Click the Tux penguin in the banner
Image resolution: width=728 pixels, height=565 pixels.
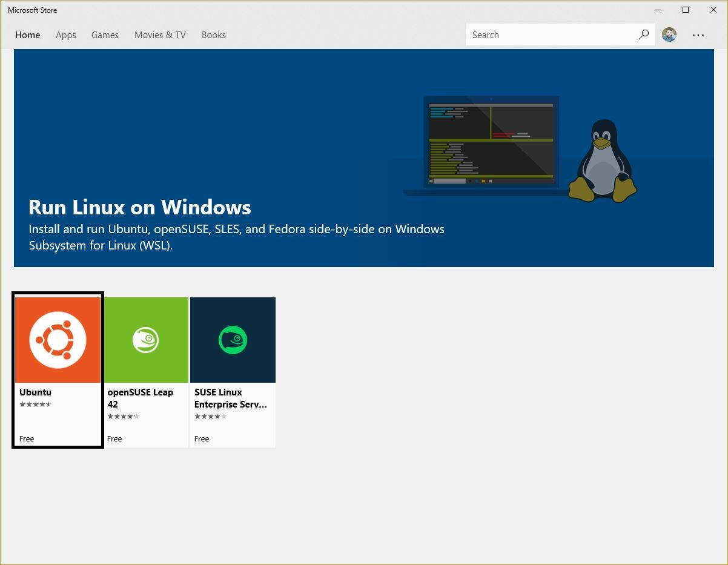point(603,161)
